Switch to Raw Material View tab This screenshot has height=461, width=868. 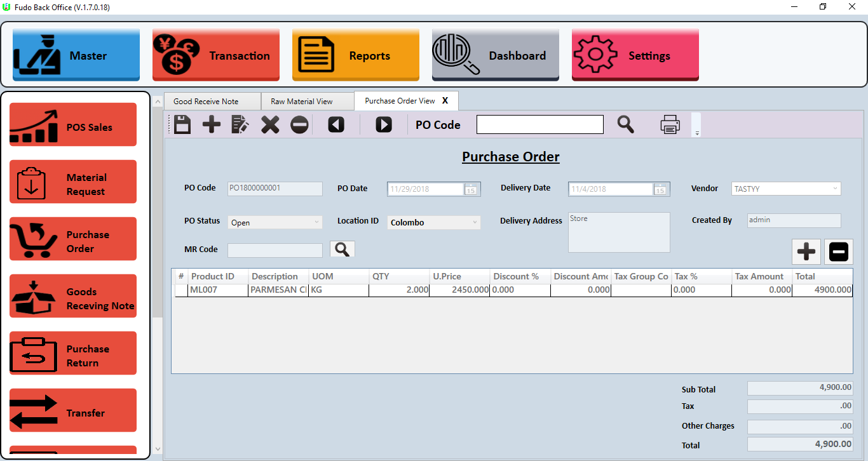coord(308,101)
